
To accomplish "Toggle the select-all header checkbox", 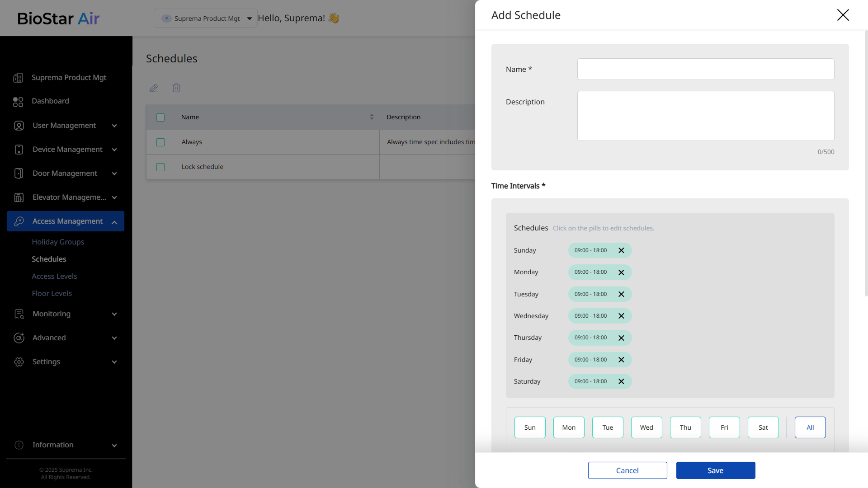I will [x=160, y=117].
